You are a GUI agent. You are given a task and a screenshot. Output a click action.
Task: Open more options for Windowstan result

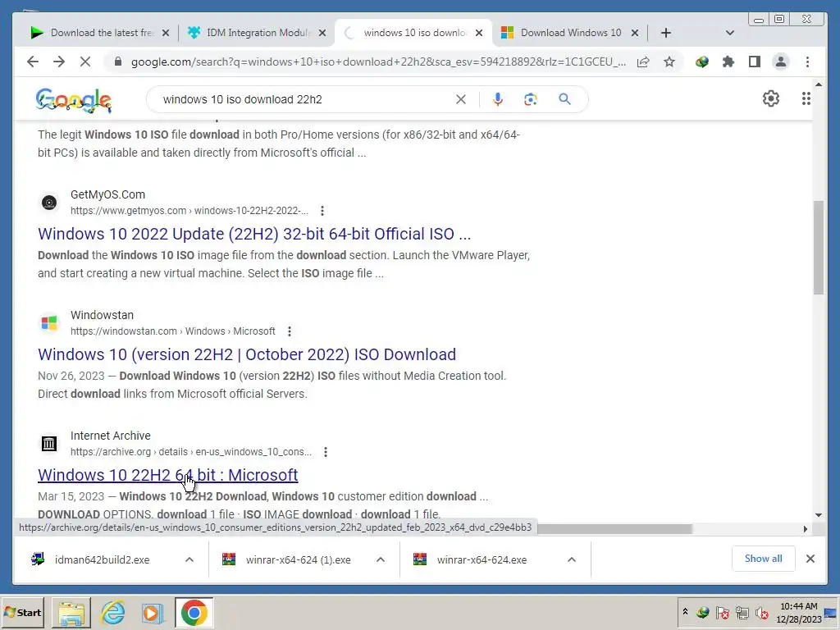point(290,331)
